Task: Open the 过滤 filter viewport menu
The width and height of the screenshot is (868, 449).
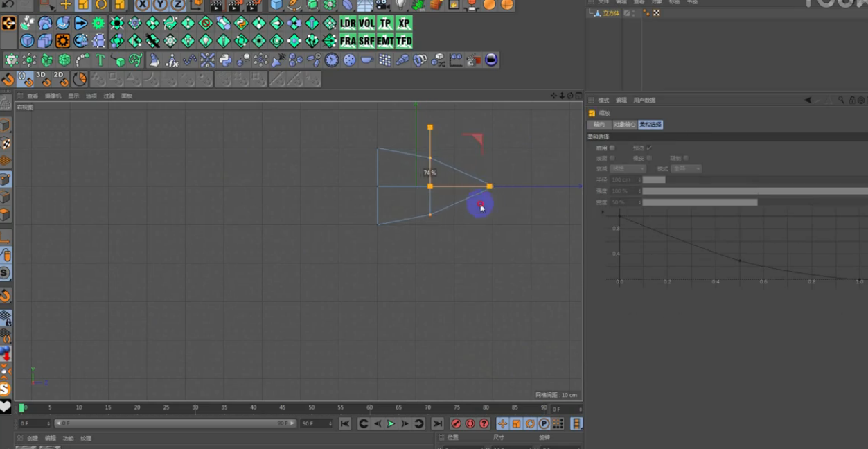Action: click(x=109, y=96)
